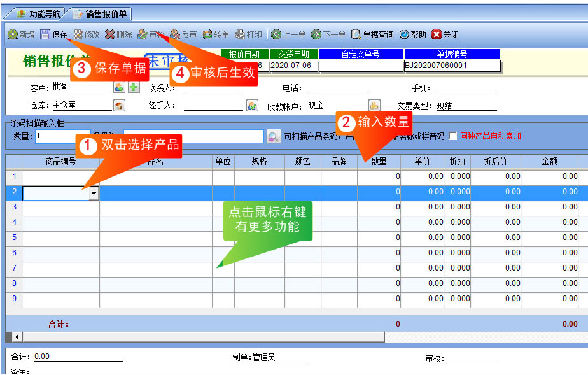
Task: Open 经手人 handler picker icon
Action: point(252,106)
